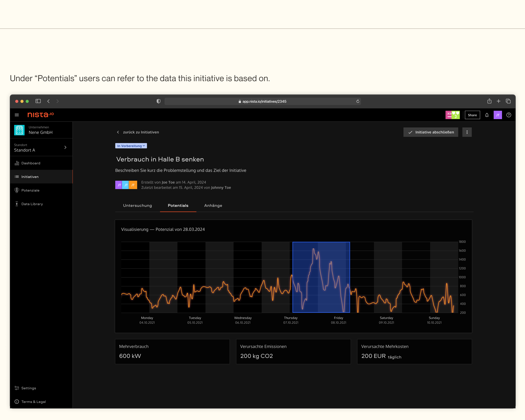Open the In Vorbereitung status dropdown

click(131, 146)
